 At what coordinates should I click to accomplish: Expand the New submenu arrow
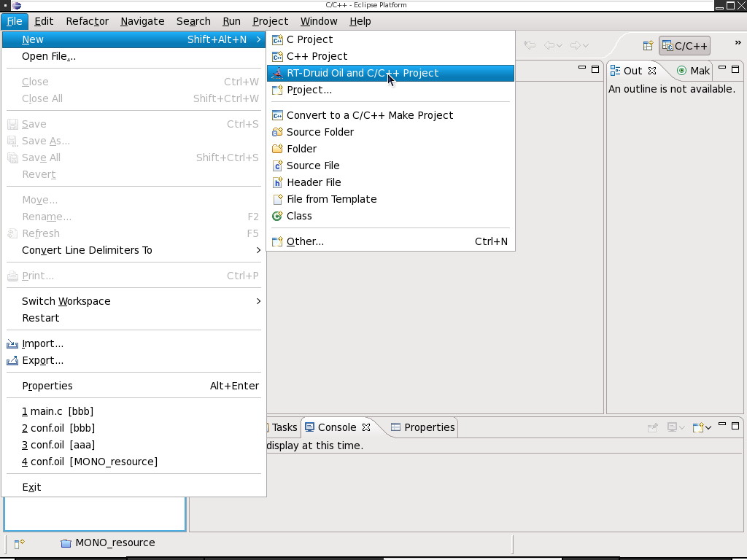[x=259, y=39]
